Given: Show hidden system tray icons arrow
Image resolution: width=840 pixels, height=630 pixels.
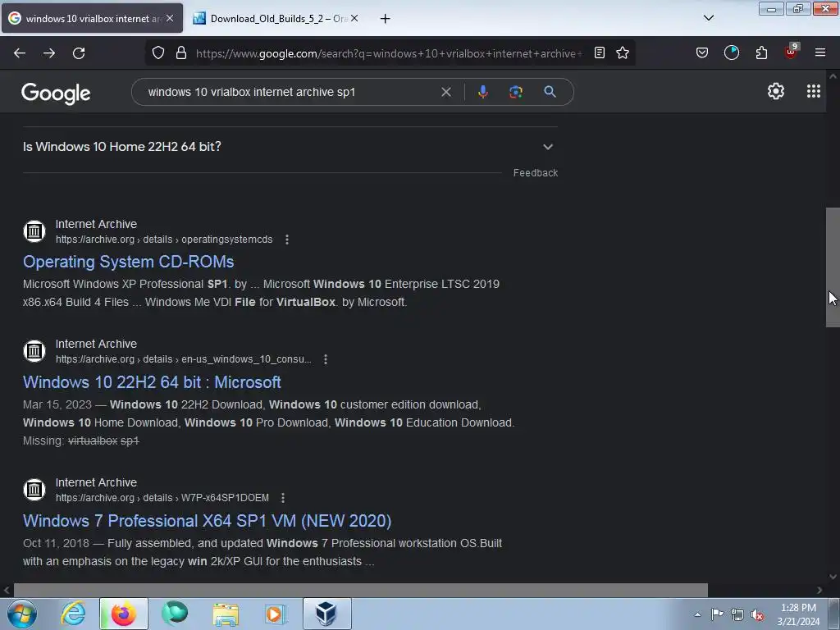Looking at the screenshot, I should [697, 615].
